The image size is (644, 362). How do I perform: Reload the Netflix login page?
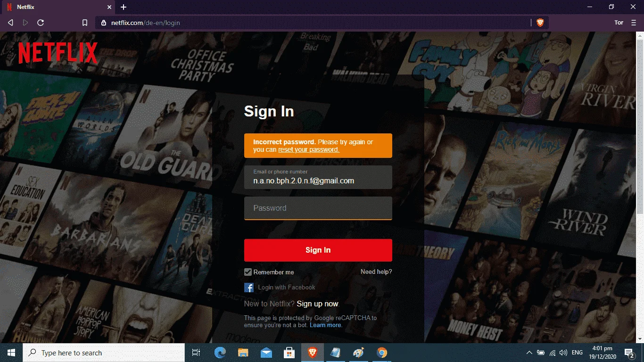coord(41,22)
